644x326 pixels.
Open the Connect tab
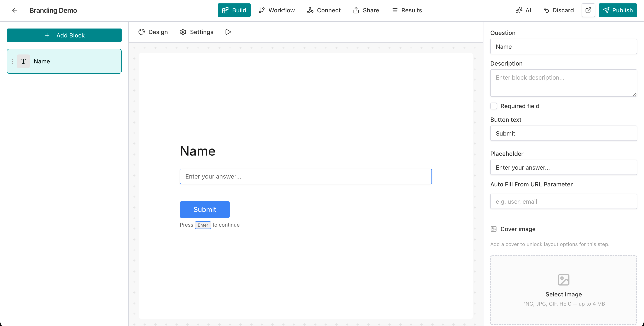point(324,10)
